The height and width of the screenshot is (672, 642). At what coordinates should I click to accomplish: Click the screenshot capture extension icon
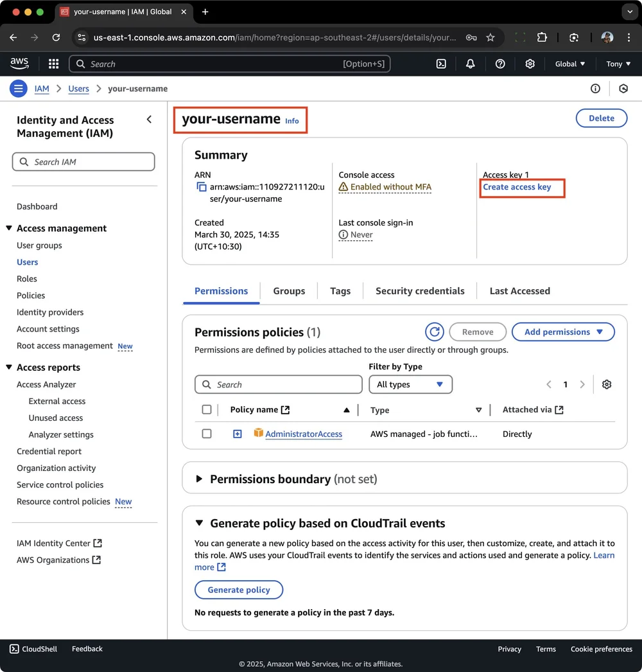[574, 37]
